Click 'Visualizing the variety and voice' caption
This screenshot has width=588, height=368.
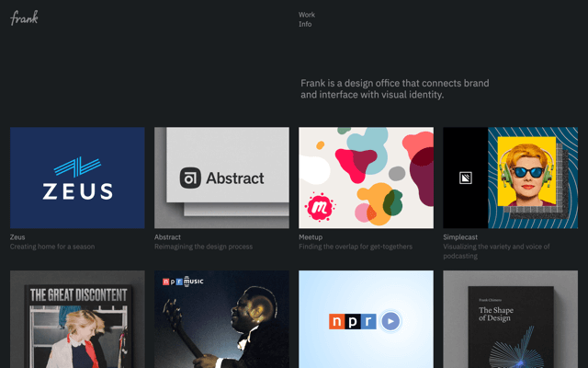(x=496, y=251)
